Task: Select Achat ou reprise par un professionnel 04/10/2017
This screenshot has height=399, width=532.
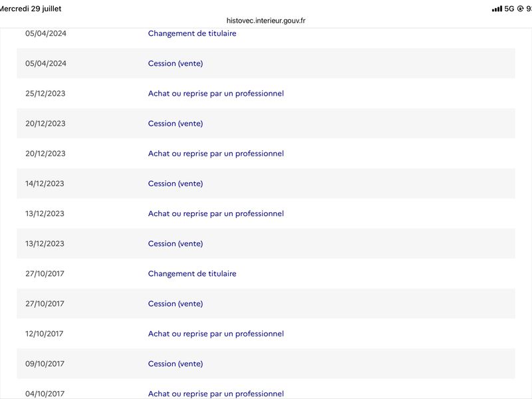Action: point(215,394)
